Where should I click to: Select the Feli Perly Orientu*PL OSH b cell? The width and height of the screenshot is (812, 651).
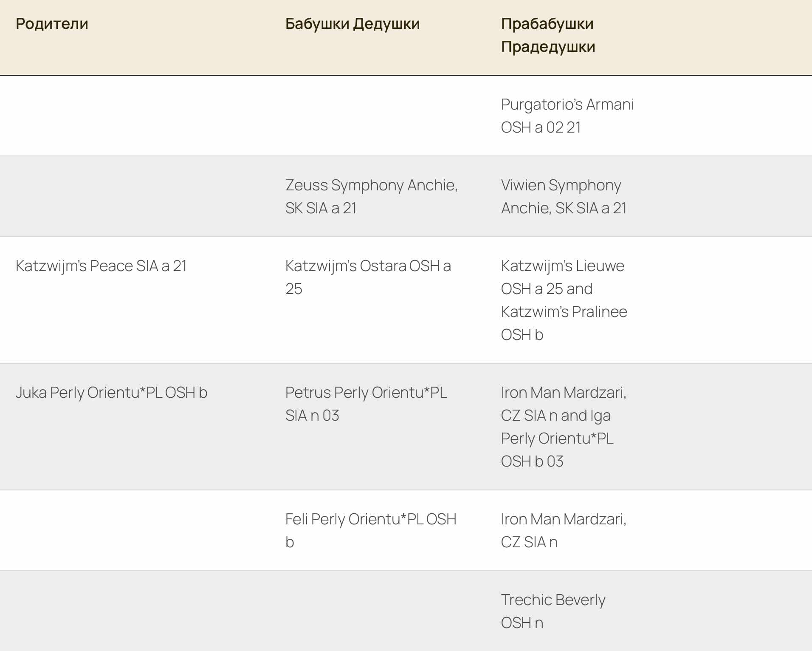pyautogui.click(x=371, y=530)
